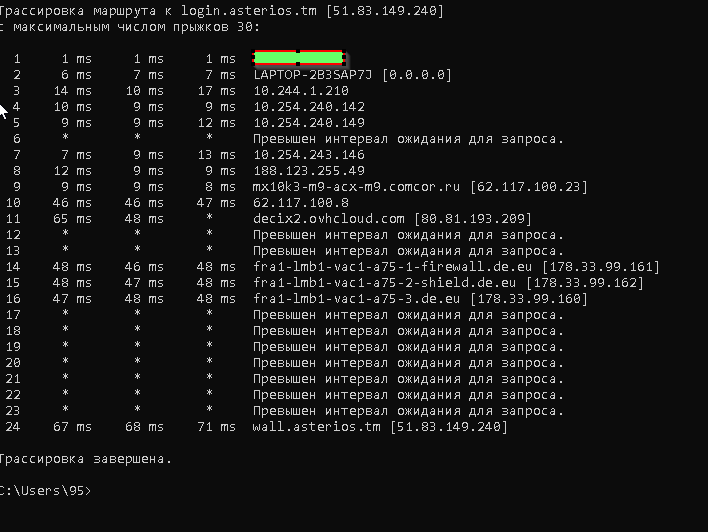
Task: Select IP 10.254.243.146 on hop 7
Action: point(309,155)
